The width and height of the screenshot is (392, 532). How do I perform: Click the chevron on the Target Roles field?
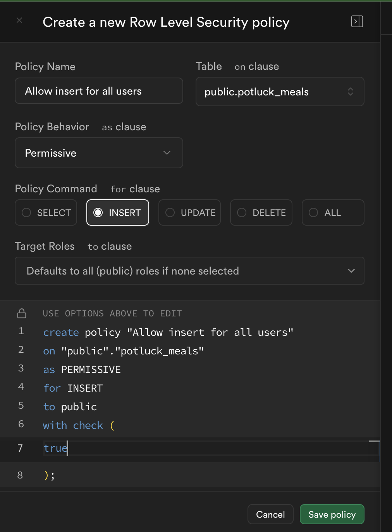click(351, 271)
